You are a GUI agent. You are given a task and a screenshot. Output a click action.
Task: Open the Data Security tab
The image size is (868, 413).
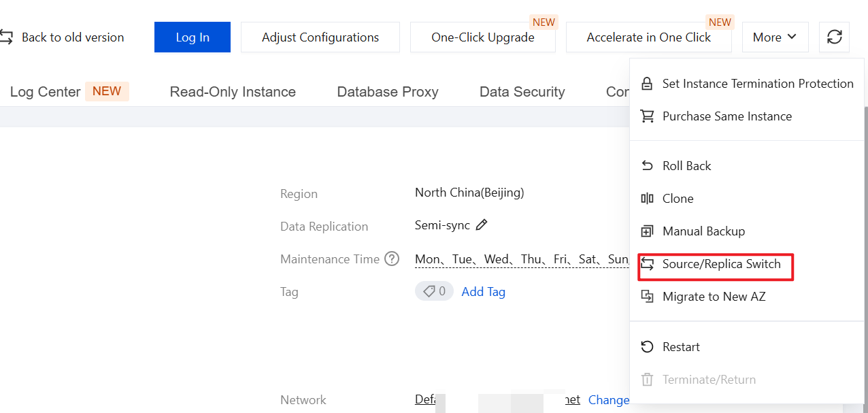click(x=522, y=92)
